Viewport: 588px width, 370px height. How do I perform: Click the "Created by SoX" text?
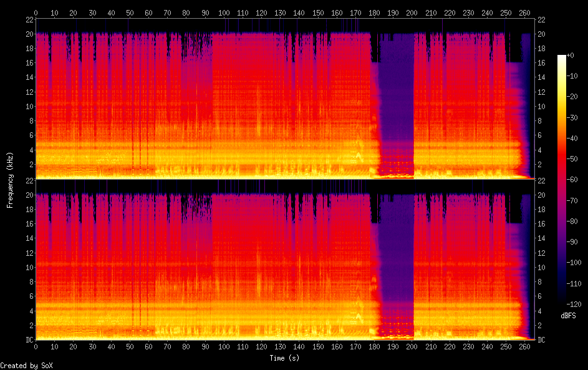click(x=22, y=366)
